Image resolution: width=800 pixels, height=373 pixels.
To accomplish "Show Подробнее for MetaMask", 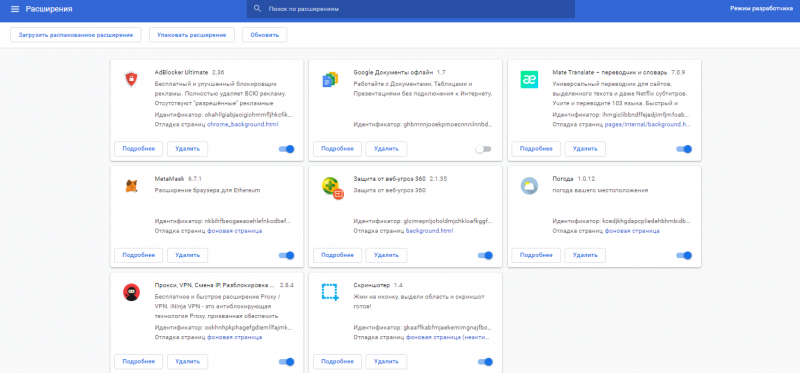I will [x=138, y=255].
